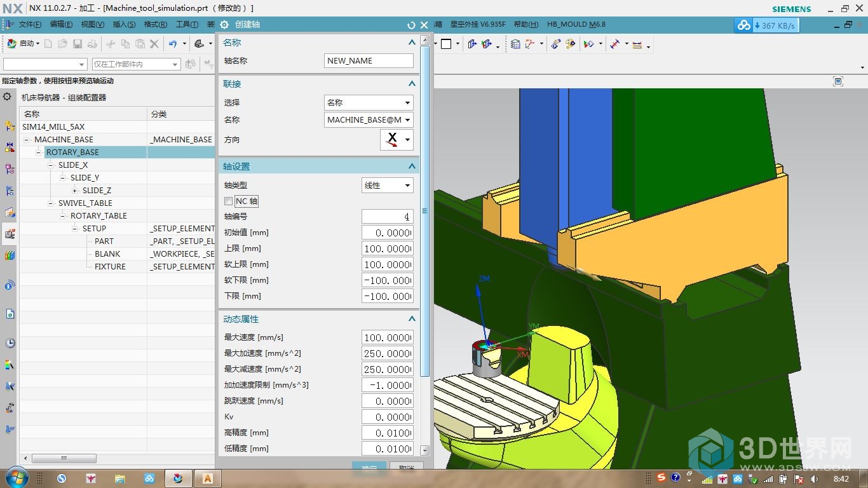Click the 轴名称 NEW_NAME input field
Image resolution: width=868 pixels, height=488 pixels.
coord(369,61)
